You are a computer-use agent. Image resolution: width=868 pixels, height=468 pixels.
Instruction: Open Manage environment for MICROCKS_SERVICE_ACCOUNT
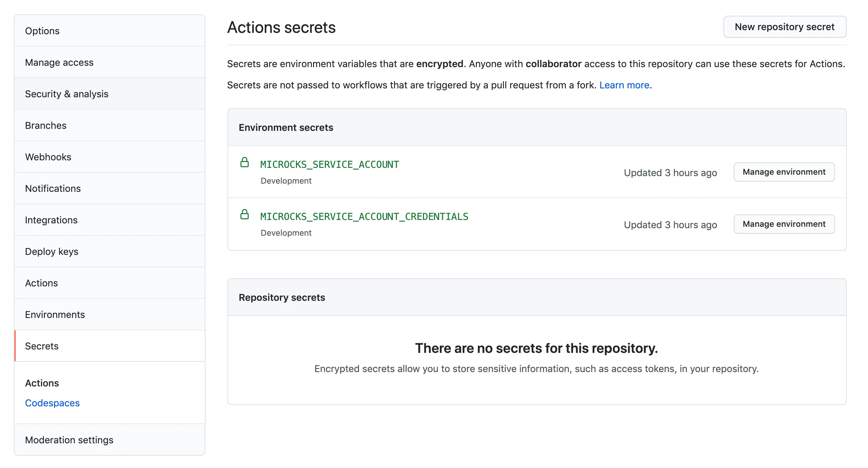pyautogui.click(x=784, y=172)
